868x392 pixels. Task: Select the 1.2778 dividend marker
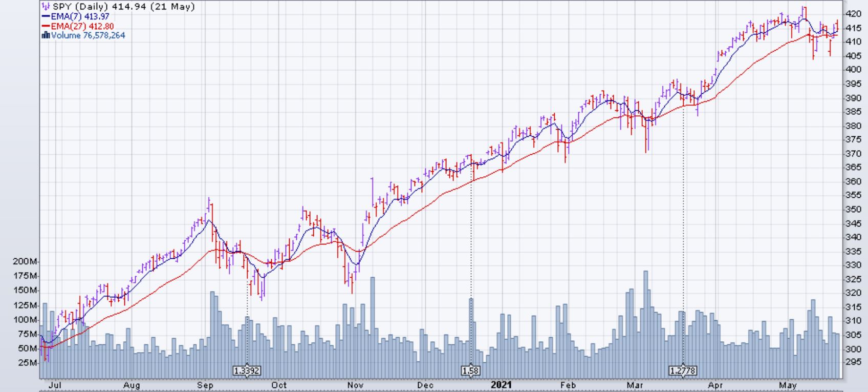683,370
